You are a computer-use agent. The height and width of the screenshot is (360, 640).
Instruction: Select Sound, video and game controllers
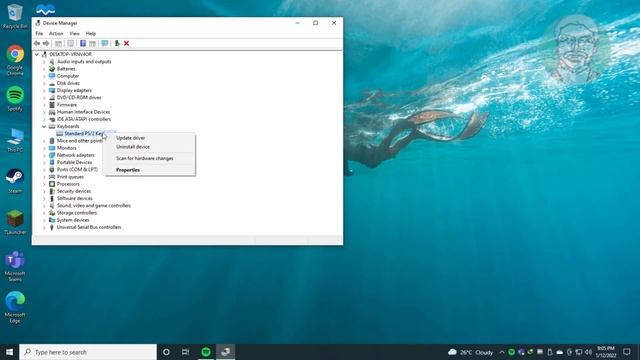click(94, 206)
